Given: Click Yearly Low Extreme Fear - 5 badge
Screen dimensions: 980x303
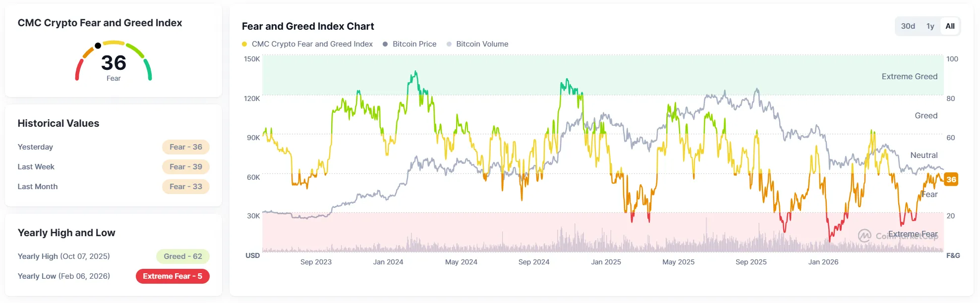Looking at the screenshot, I should (x=173, y=276).
